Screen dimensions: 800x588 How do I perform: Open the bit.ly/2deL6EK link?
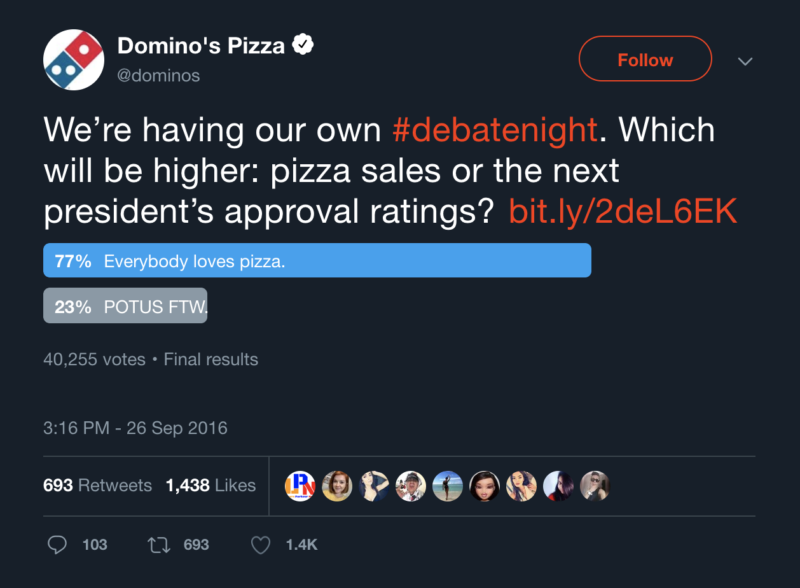623,211
